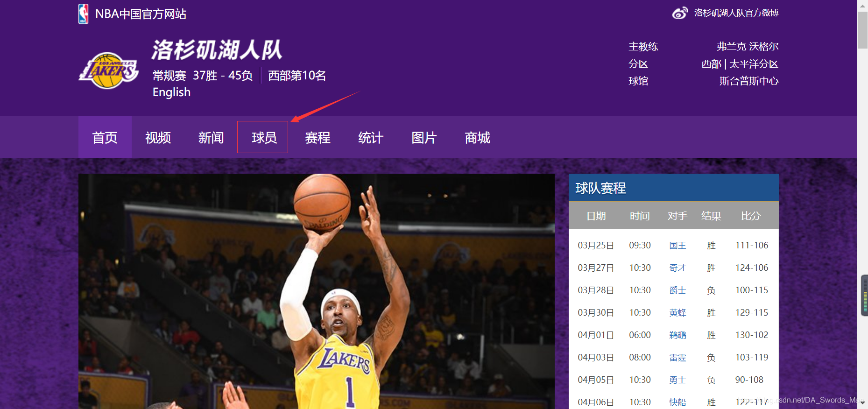Open NBA中国官方网站 link
The height and width of the screenshot is (409, 868).
141,14
